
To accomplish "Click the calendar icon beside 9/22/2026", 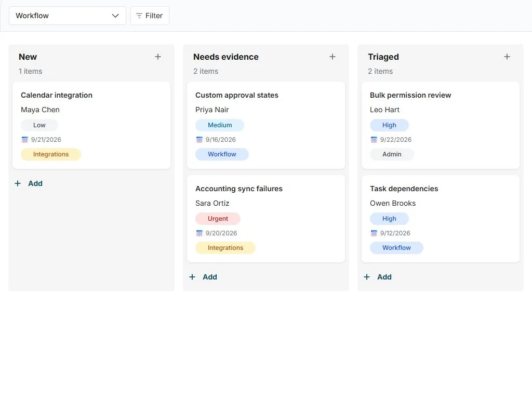I will point(374,140).
